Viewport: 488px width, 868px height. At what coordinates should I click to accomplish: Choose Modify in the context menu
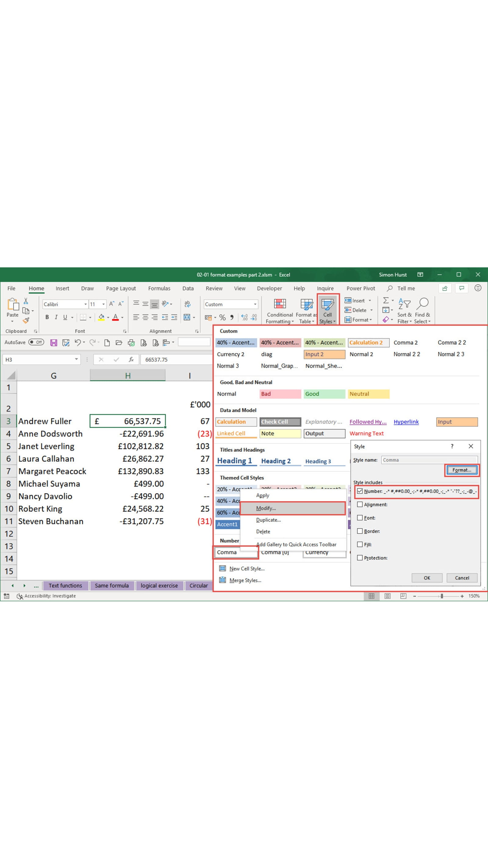point(266,508)
